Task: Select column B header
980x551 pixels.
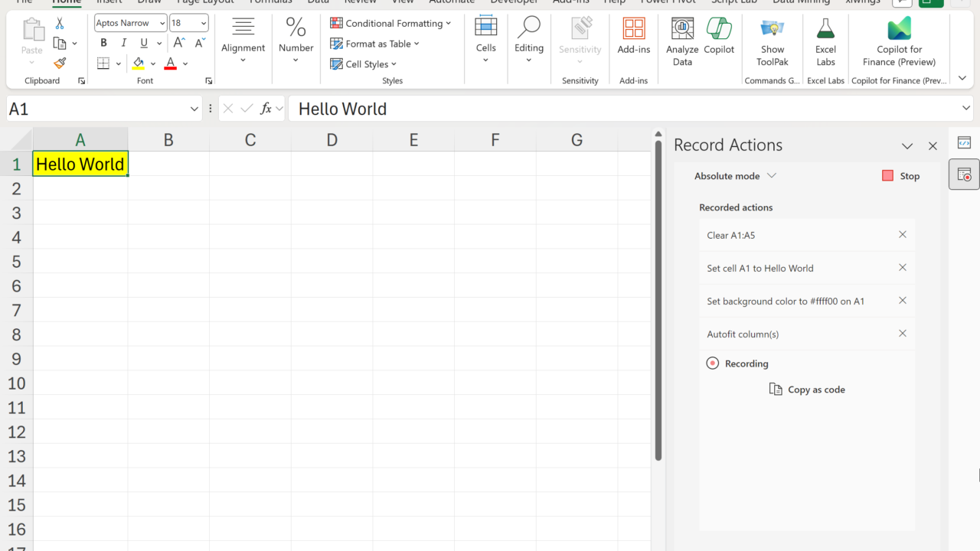Action: tap(168, 140)
